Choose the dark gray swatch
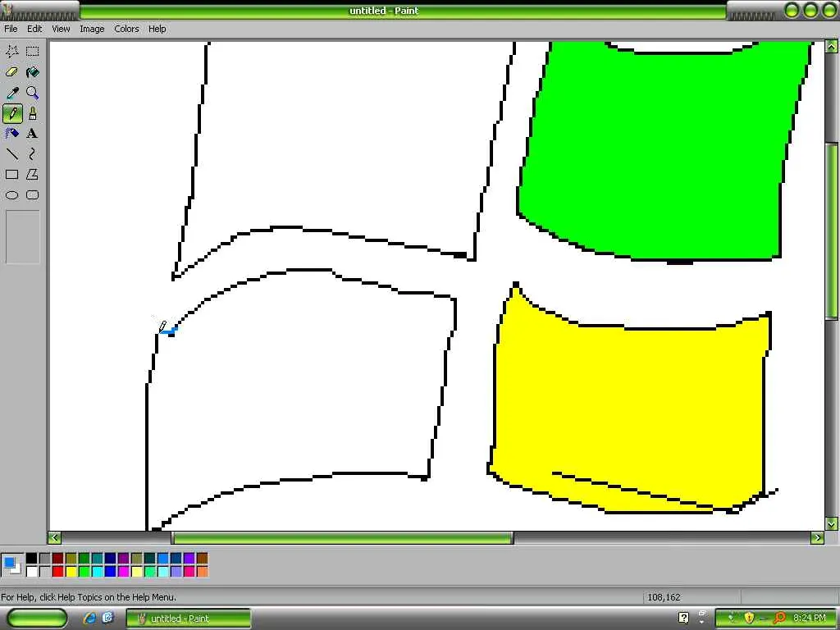Viewport: 840px width, 630px height. 45,559
